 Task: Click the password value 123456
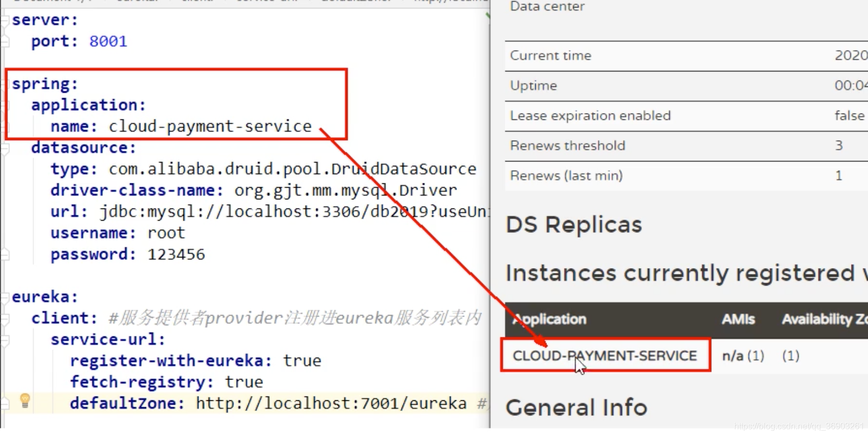(176, 254)
